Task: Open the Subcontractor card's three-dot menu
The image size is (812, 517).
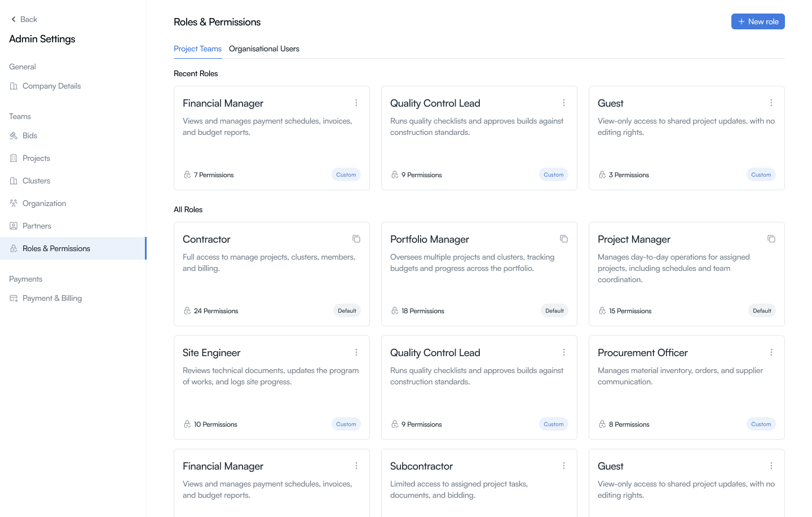Action: tap(564, 466)
